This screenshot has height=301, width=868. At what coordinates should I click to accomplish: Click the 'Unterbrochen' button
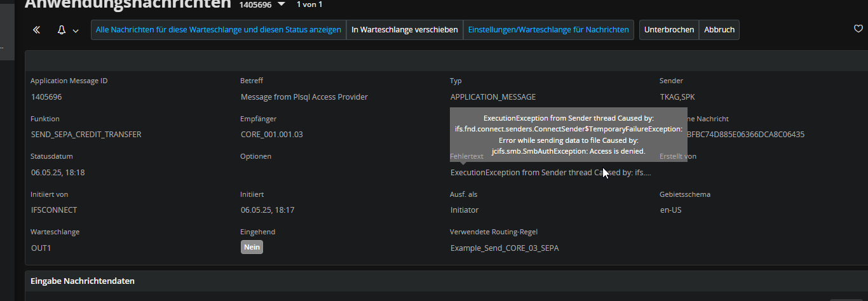click(x=669, y=30)
